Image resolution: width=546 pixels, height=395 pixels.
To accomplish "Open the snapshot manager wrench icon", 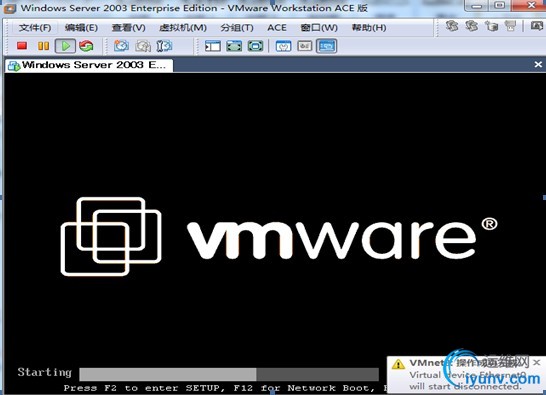I will click(x=164, y=46).
